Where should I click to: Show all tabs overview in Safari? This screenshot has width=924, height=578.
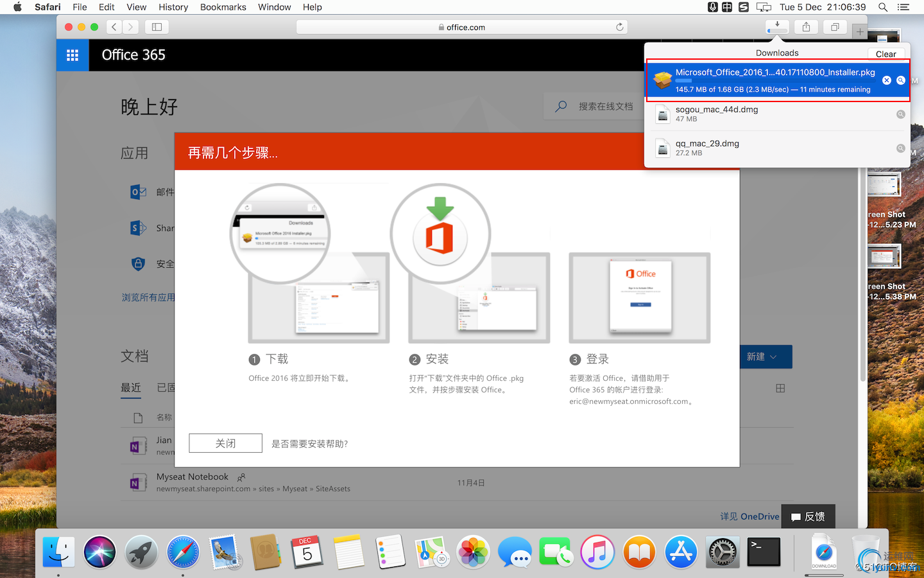835,27
